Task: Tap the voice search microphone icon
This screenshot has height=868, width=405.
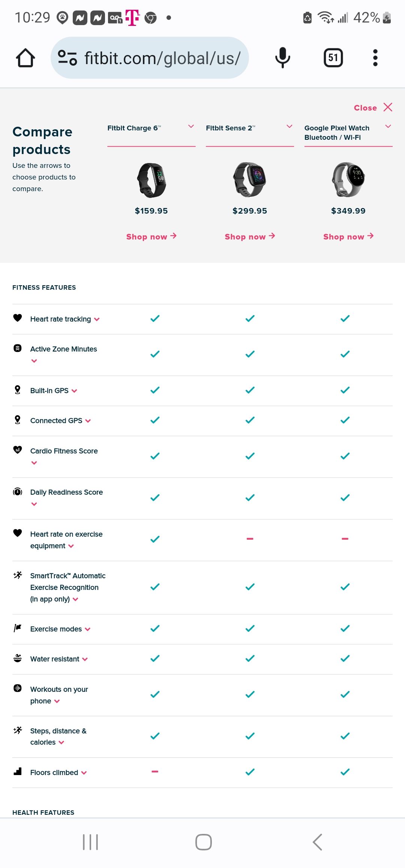Action: coord(282,58)
